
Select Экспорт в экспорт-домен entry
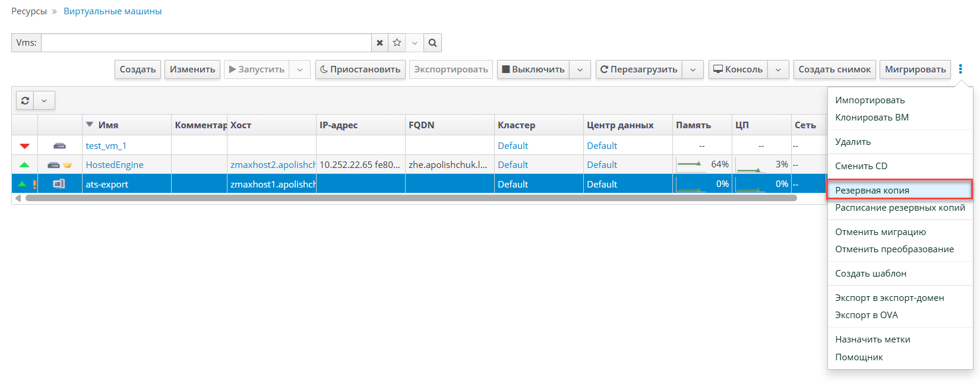click(890, 298)
